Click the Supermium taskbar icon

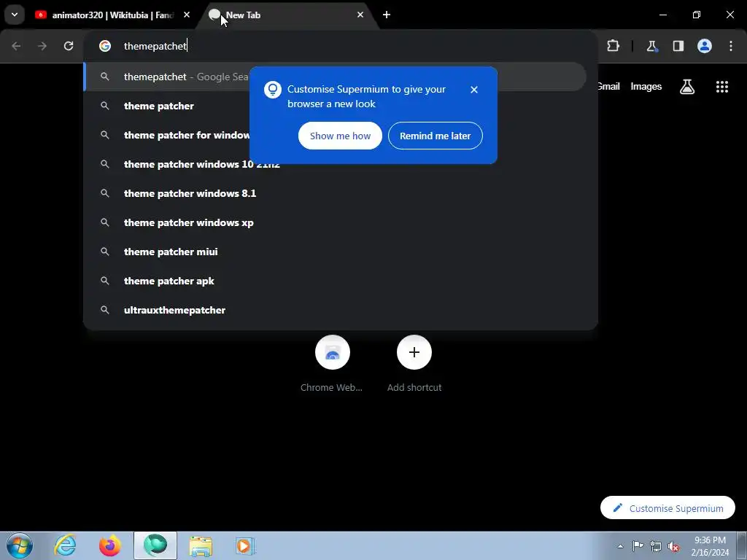(155, 545)
